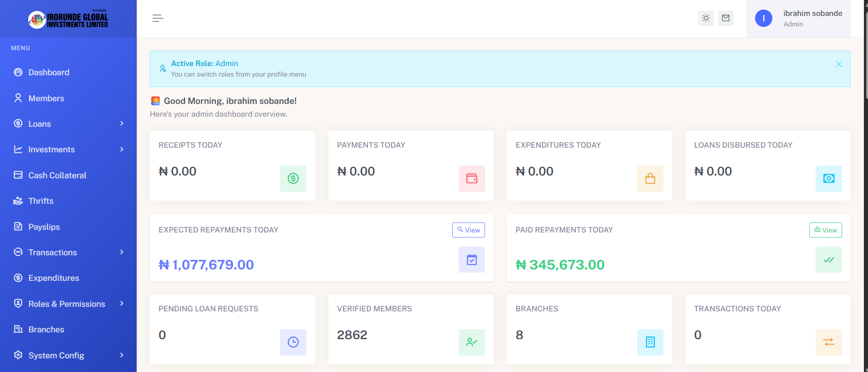Click the System Config gear icon
Image resolution: width=868 pixels, height=372 pixels.
click(18, 355)
